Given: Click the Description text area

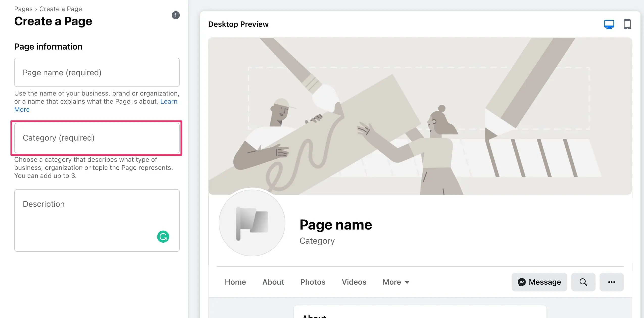Looking at the screenshot, I should click(x=97, y=220).
